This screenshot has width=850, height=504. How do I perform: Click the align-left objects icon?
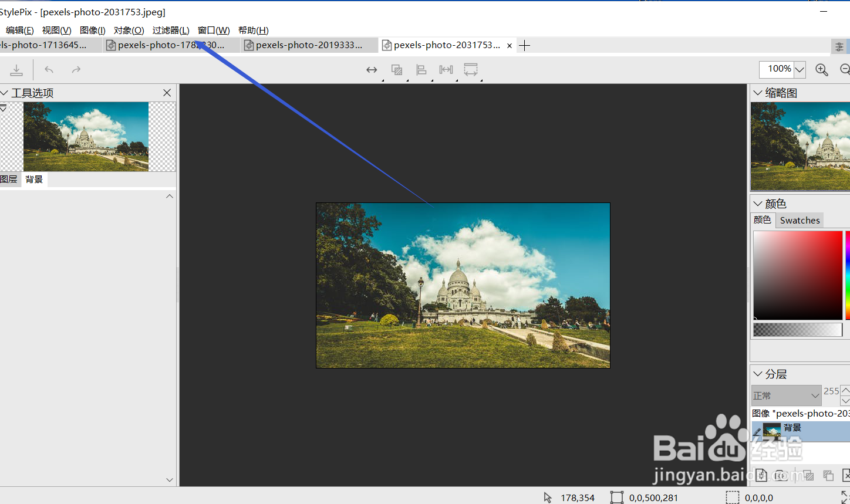421,70
